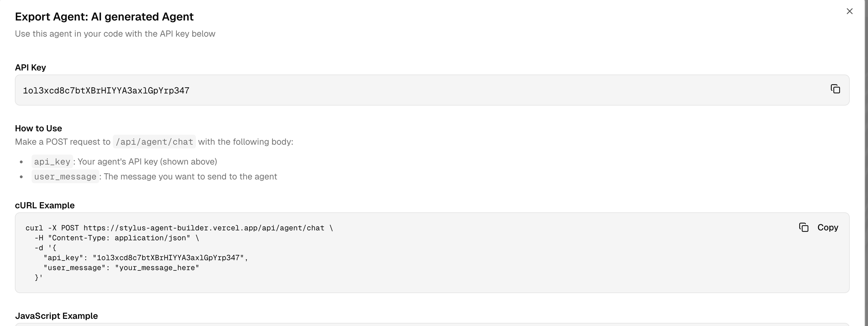Click the 'API Key' section label
Image resolution: width=868 pixels, height=326 pixels.
click(30, 67)
